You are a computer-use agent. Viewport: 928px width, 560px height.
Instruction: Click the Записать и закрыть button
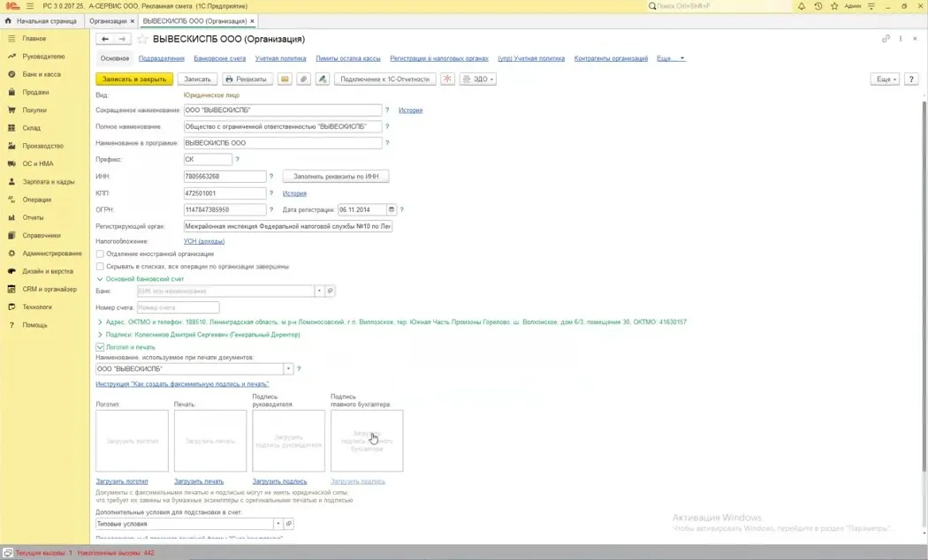point(134,79)
